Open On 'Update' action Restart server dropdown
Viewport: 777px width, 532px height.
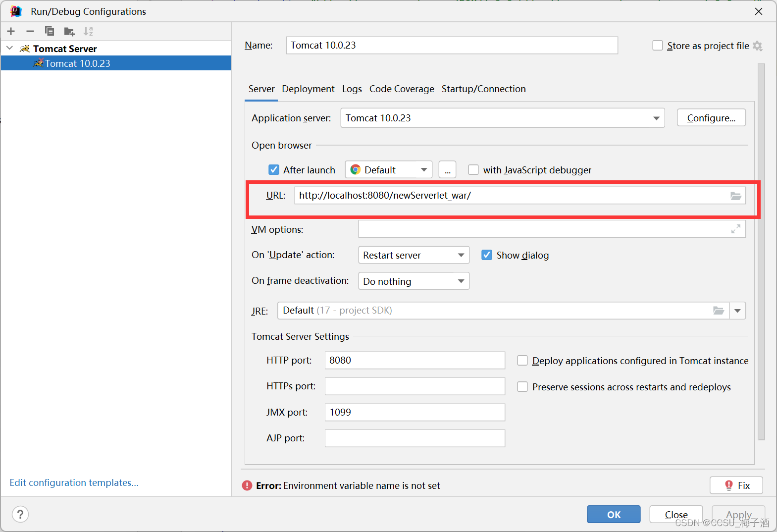pyautogui.click(x=414, y=255)
